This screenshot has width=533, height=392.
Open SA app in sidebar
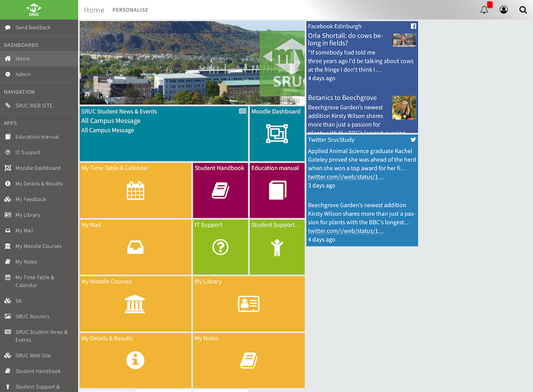pos(39,301)
